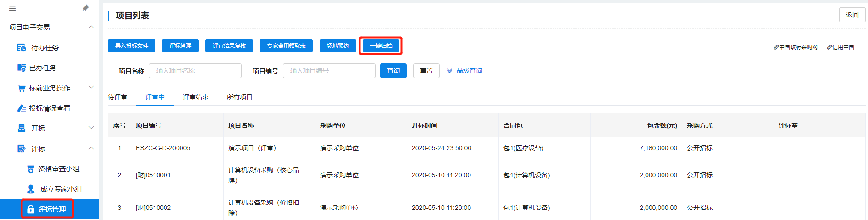Screen dimensions: 868x220
Task: Collapse the 评标 menu
Action: [x=91, y=148]
